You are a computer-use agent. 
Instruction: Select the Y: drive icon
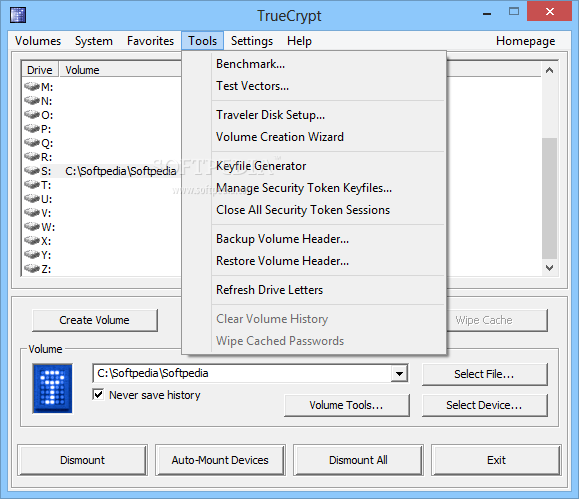click(x=32, y=255)
